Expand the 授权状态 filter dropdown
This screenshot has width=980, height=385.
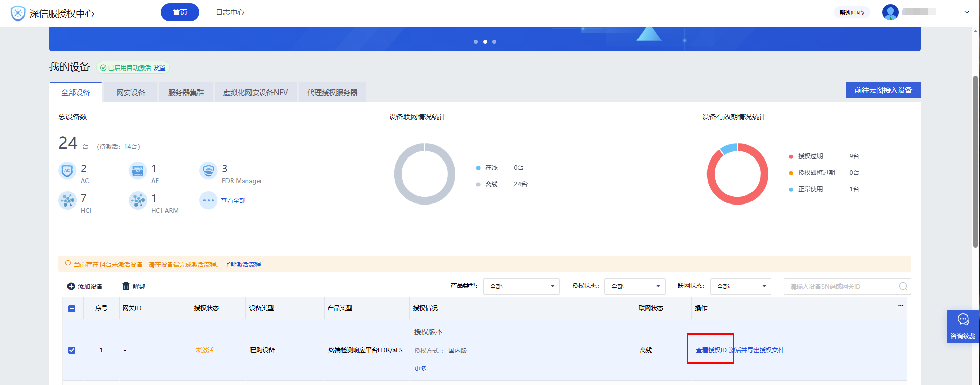[634, 286]
